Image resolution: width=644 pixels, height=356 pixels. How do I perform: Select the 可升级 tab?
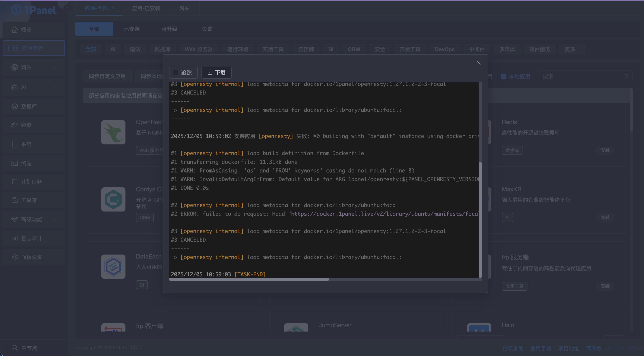(169, 29)
